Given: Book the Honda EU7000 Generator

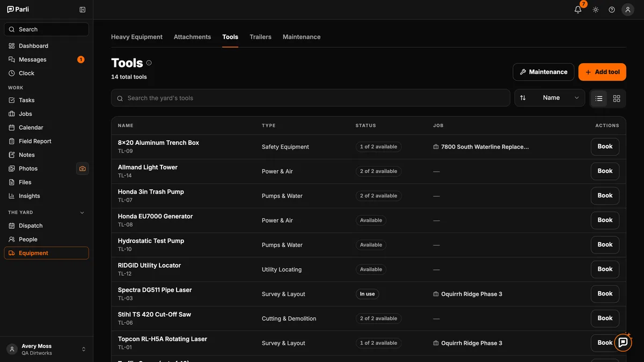Looking at the screenshot, I should click(605, 220).
